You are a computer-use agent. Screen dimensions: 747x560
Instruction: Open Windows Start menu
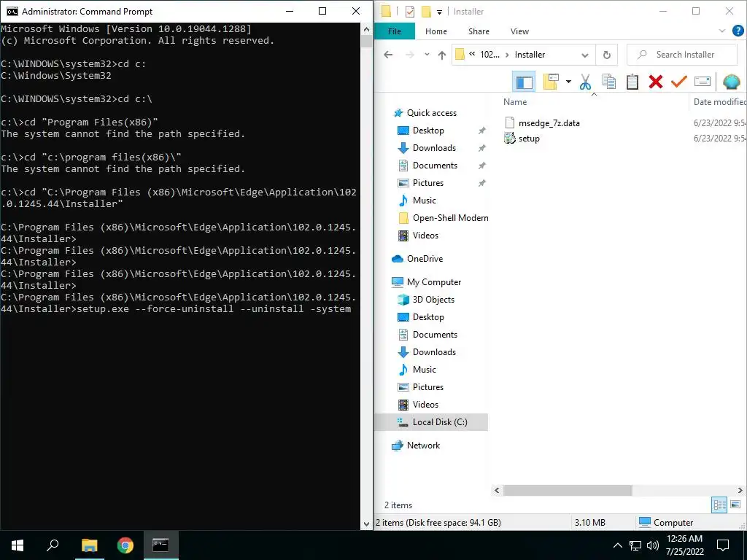click(18, 545)
